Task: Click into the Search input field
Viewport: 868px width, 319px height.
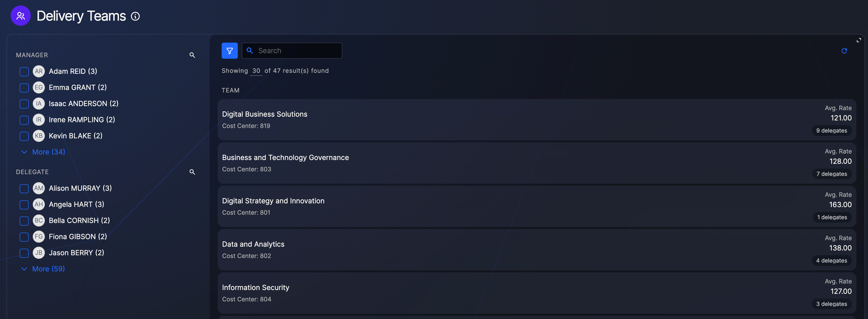Action: [296, 51]
